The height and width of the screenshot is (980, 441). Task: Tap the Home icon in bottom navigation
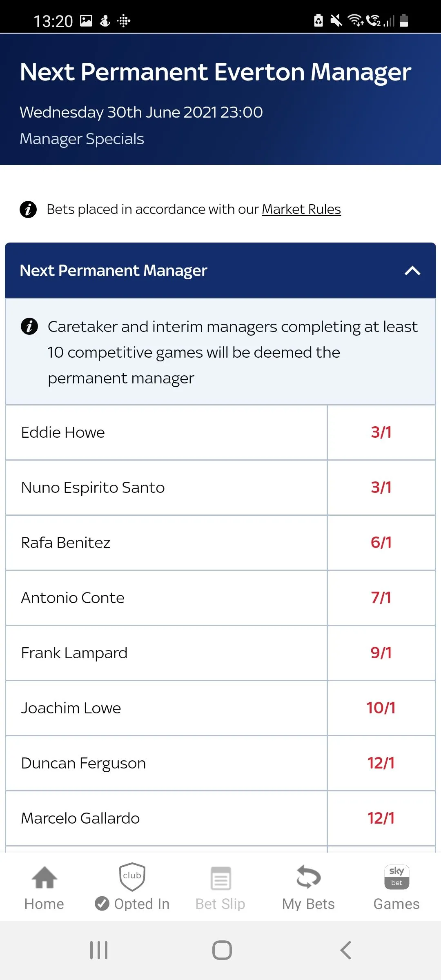point(45,877)
